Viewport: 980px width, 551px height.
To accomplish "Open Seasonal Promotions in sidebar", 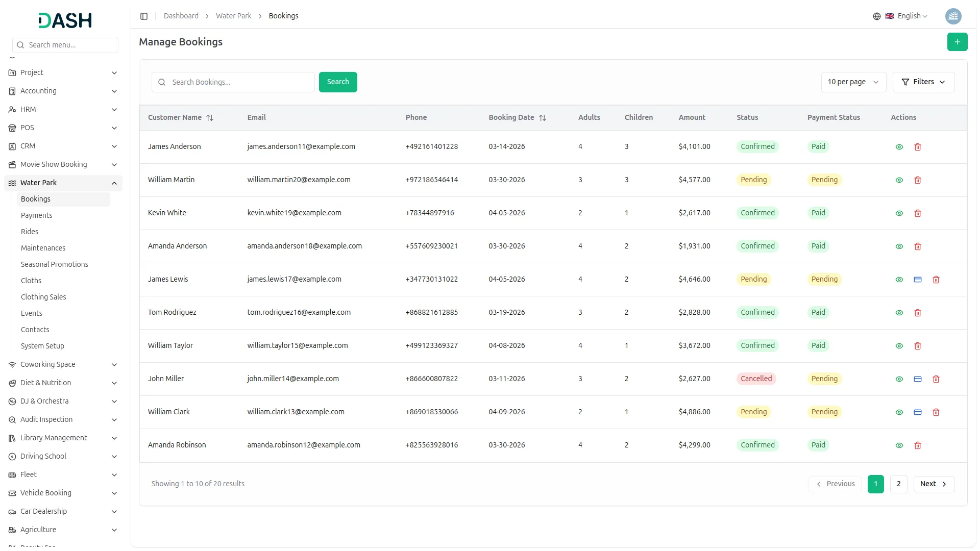I will pos(54,264).
